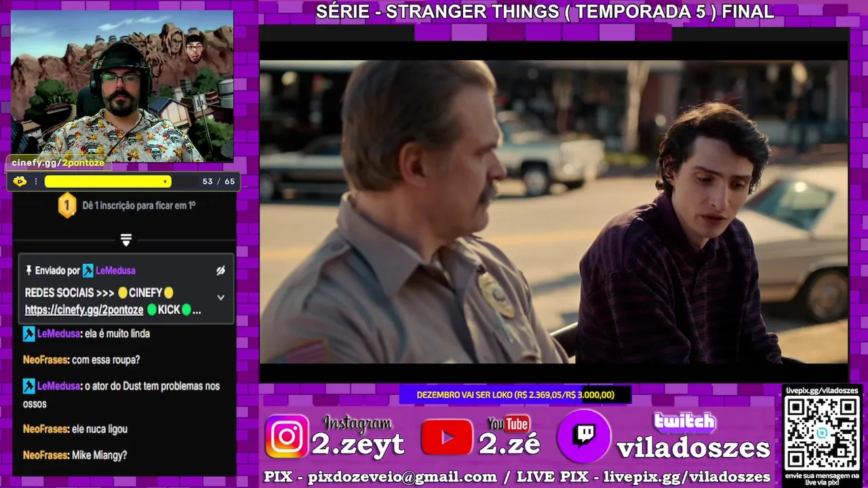Click LeMedusa's badge on 'o ator do Dust' message
The width and height of the screenshot is (868, 488).
coord(28,386)
